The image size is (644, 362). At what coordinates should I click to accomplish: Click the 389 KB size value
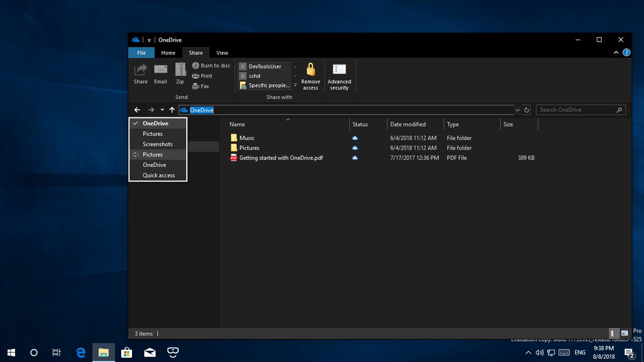coord(526,158)
